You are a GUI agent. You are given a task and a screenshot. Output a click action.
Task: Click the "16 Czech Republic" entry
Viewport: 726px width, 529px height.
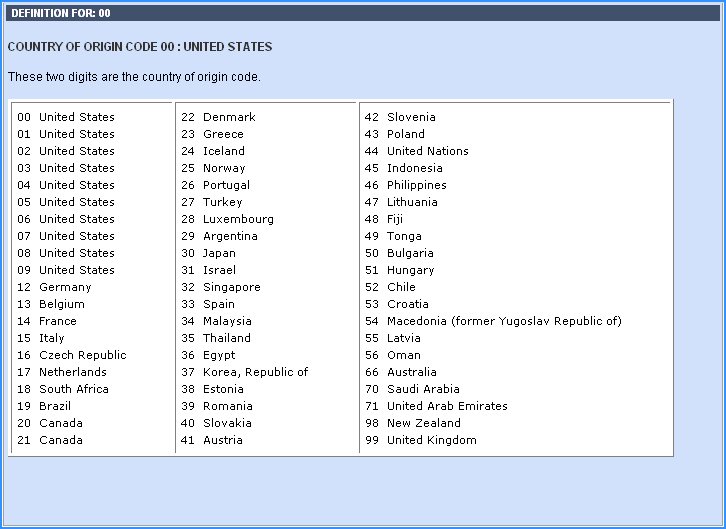72,355
